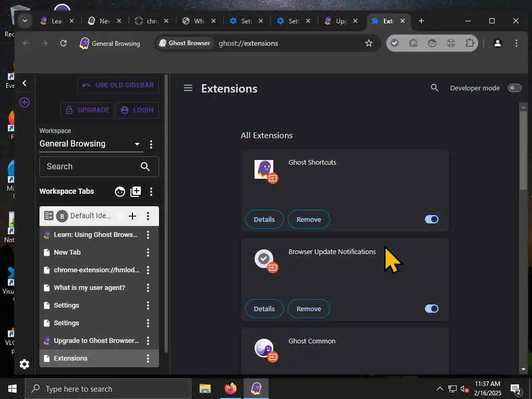Open options for New Tab sidebar row

(148, 252)
